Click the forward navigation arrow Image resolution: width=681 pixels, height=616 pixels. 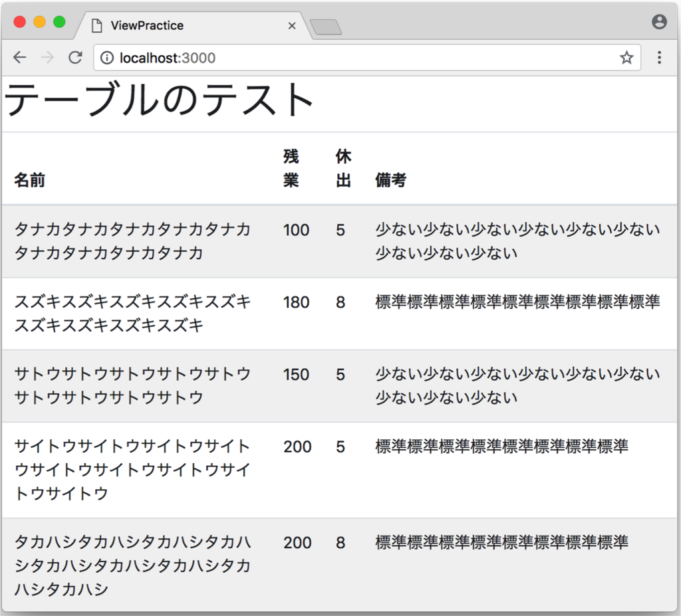(47, 57)
